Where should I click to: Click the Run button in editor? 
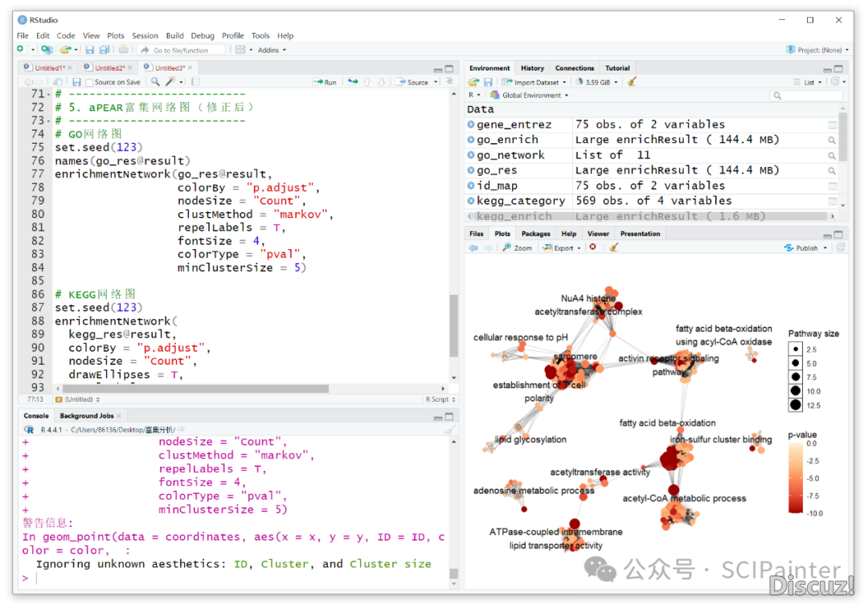[325, 82]
